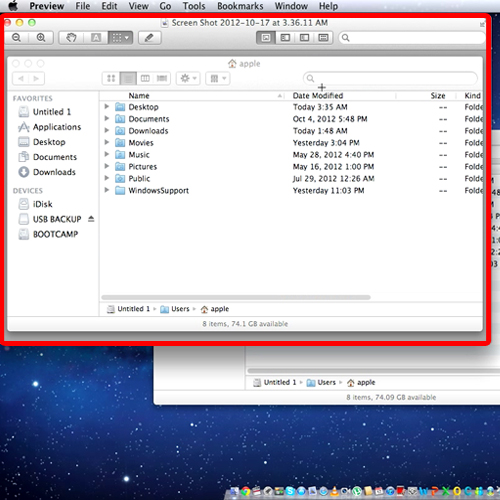Select Untitled 1 in the Favorites sidebar
This screenshot has height=500, width=500.
44,112
